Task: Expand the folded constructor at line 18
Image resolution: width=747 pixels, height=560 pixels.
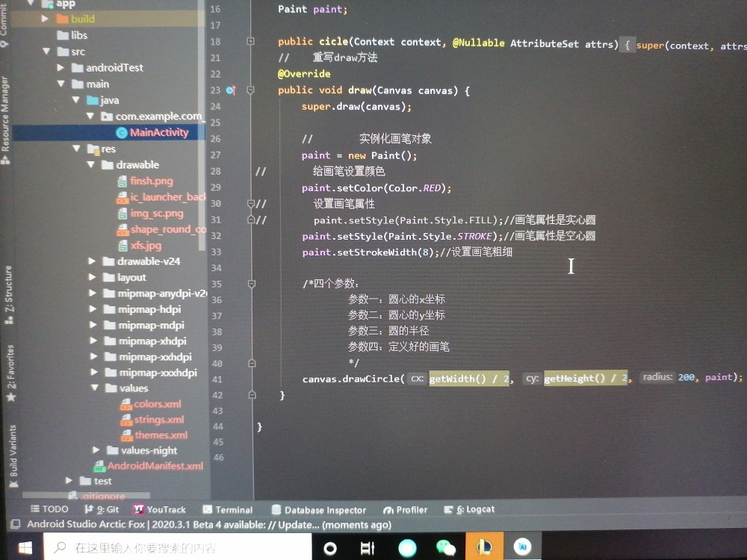Action: [x=250, y=41]
